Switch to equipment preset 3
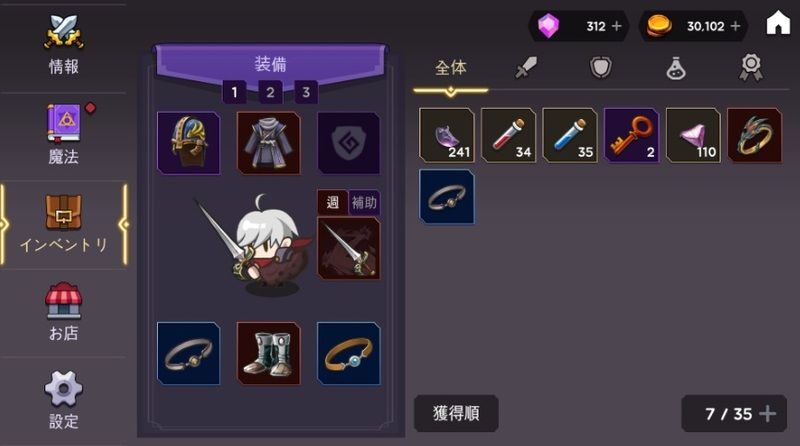 (306, 92)
